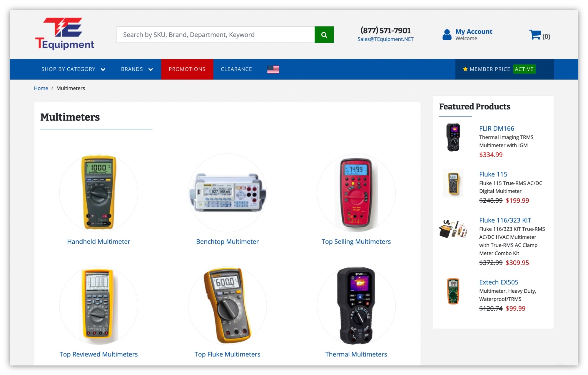Screen dimensions: 588x375
Task: Open the Clearance menu item
Action: [x=236, y=69]
